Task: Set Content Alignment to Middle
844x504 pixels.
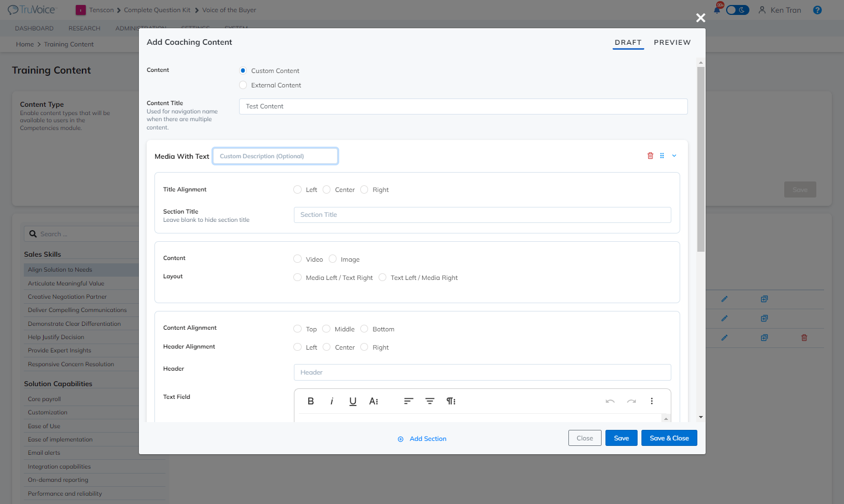Action: pyautogui.click(x=327, y=329)
